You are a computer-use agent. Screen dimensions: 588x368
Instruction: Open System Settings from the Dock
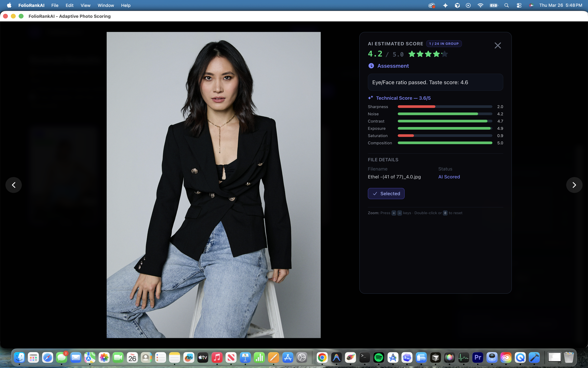tap(302, 358)
